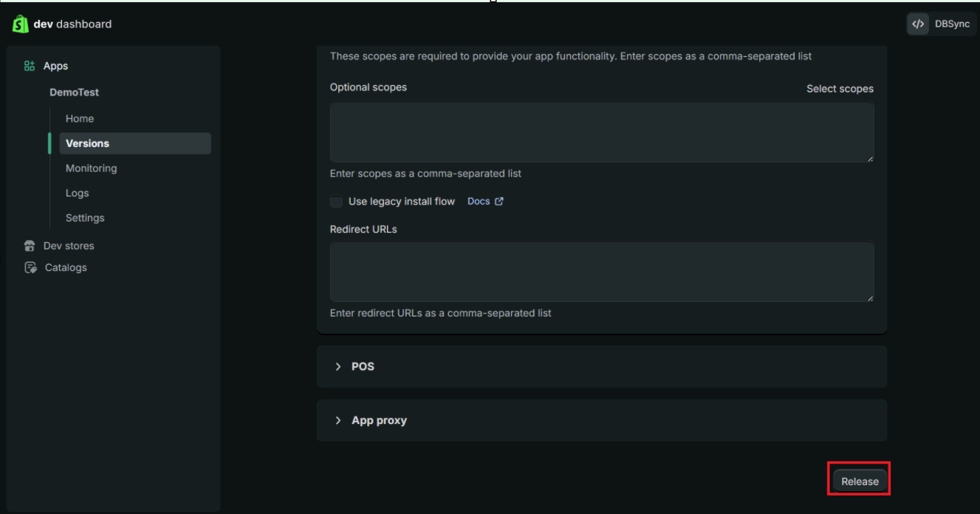Open Settings under DemoTest
Image resolution: width=980 pixels, height=514 pixels.
tap(85, 218)
